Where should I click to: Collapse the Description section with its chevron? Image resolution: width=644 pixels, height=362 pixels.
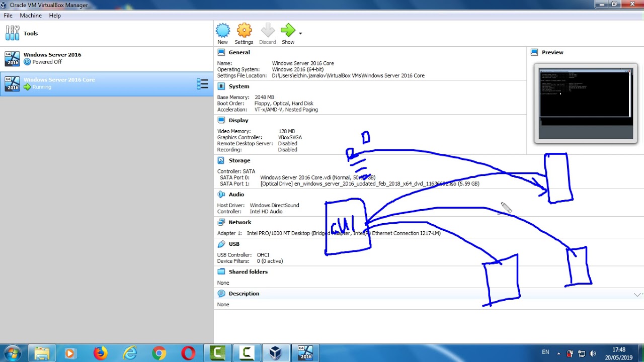tap(637, 294)
